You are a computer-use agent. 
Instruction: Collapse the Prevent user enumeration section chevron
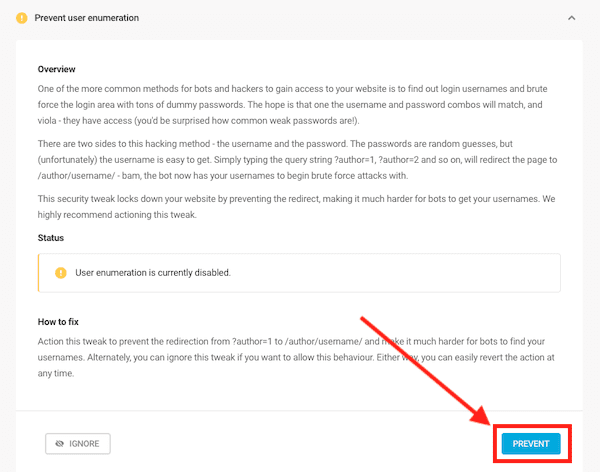(571, 18)
